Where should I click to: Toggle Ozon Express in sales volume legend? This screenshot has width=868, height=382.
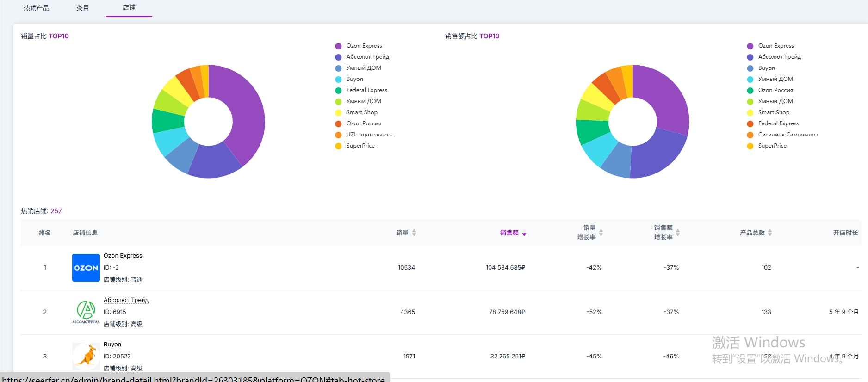364,46
